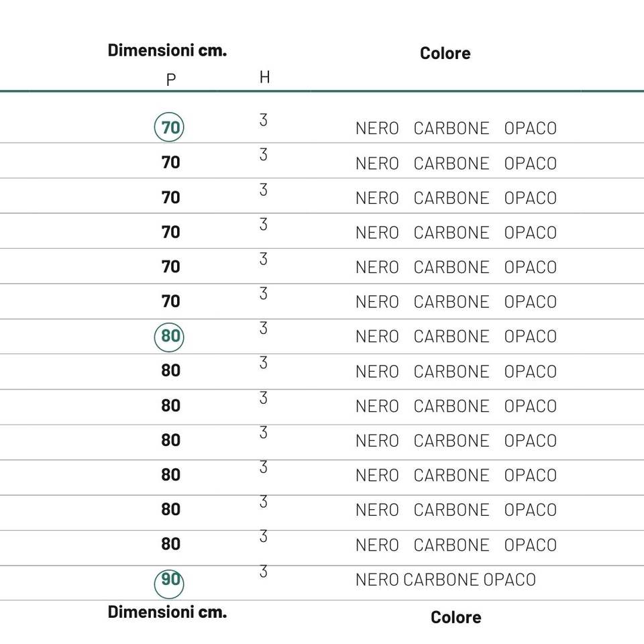Click the plain 70 directly below circled 70
Image resolution: width=644 pixels, height=644 pixels.
click(170, 162)
